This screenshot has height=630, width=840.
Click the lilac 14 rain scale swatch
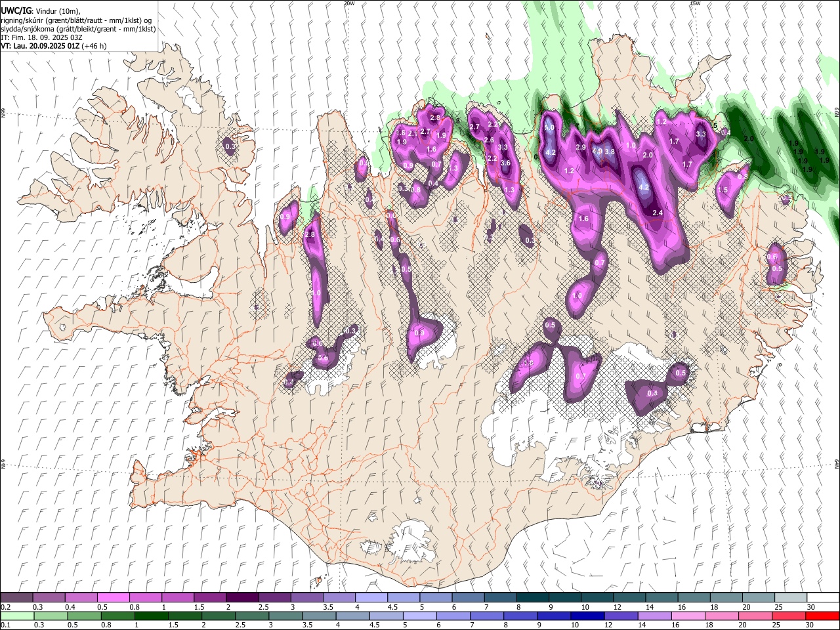(x=655, y=616)
